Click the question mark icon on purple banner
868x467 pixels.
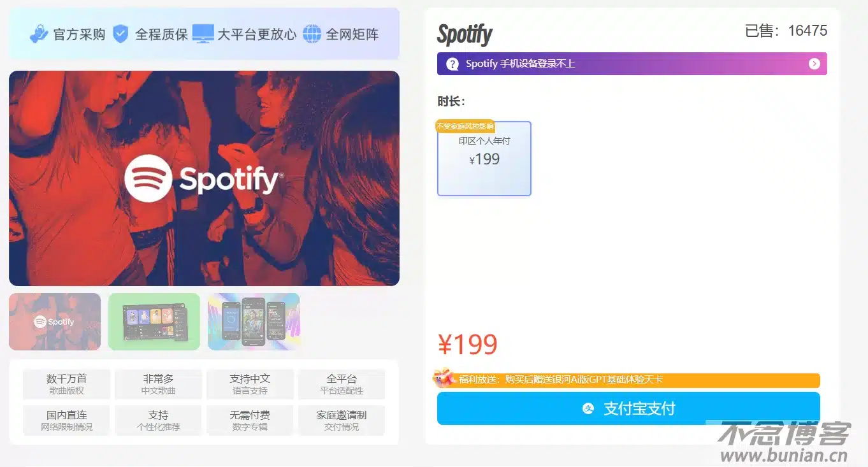pyautogui.click(x=452, y=63)
